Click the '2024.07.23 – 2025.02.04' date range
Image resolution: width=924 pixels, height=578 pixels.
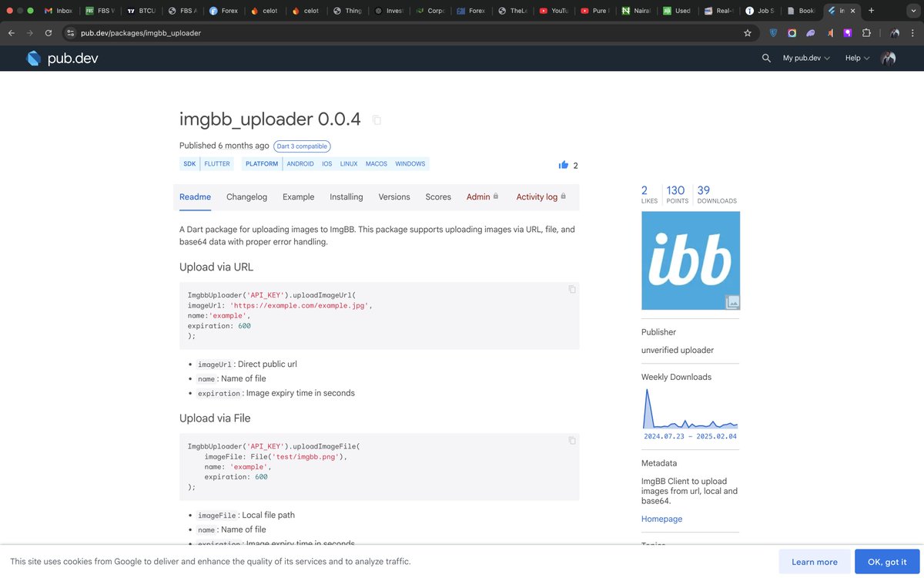click(x=691, y=436)
